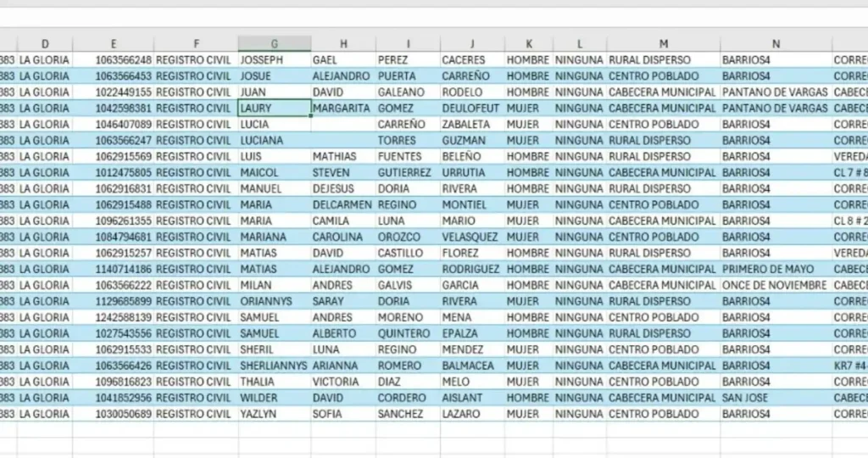
Task: Select column J header
Action: 472,44
